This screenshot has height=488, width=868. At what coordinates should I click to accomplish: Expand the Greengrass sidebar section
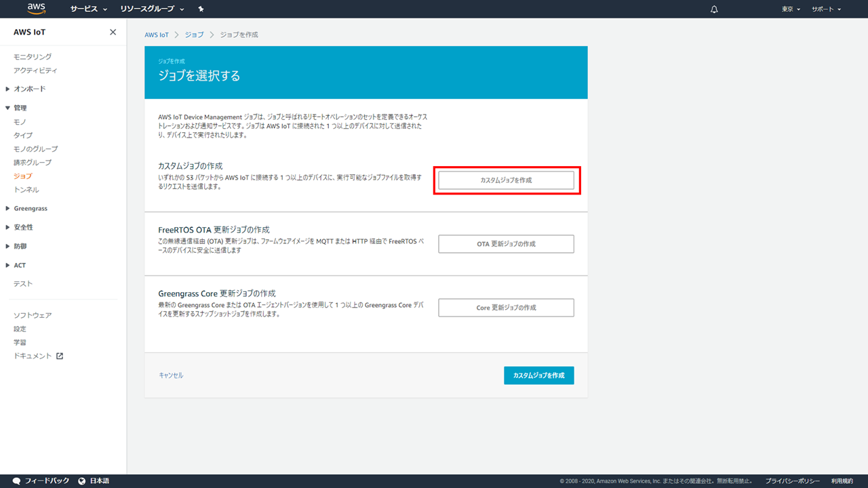click(x=30, y=208)
